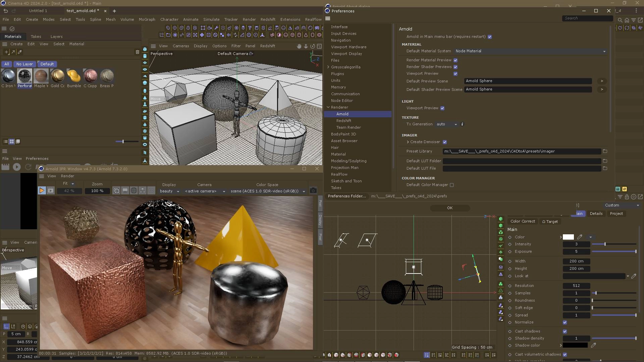Click the material eyedropper icon in Material Manager
The image size is (644, 362).
point(20,52)
